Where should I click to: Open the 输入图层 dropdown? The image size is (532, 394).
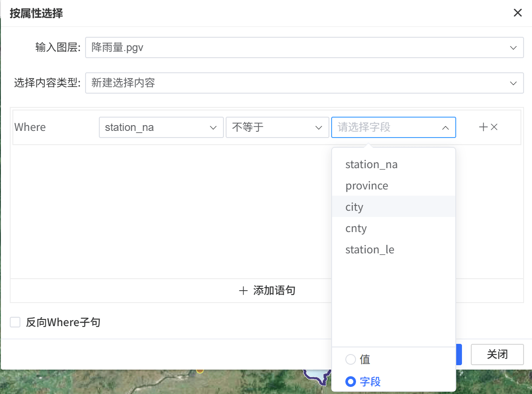click(513, 47)
